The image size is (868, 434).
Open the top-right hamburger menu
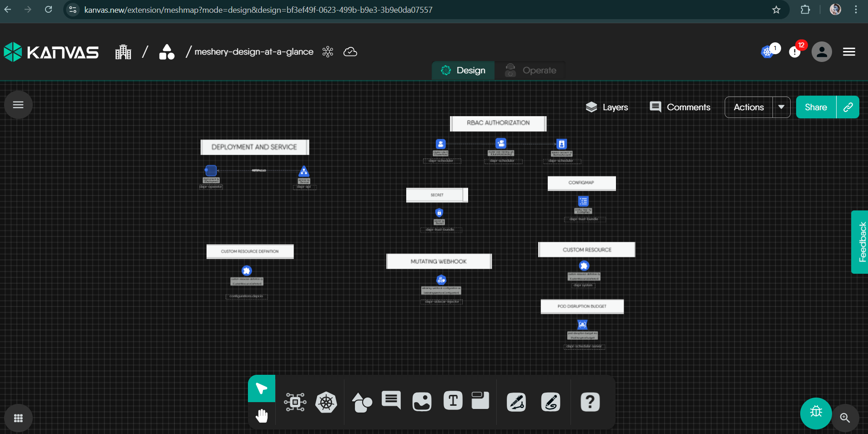coord(849,52)
